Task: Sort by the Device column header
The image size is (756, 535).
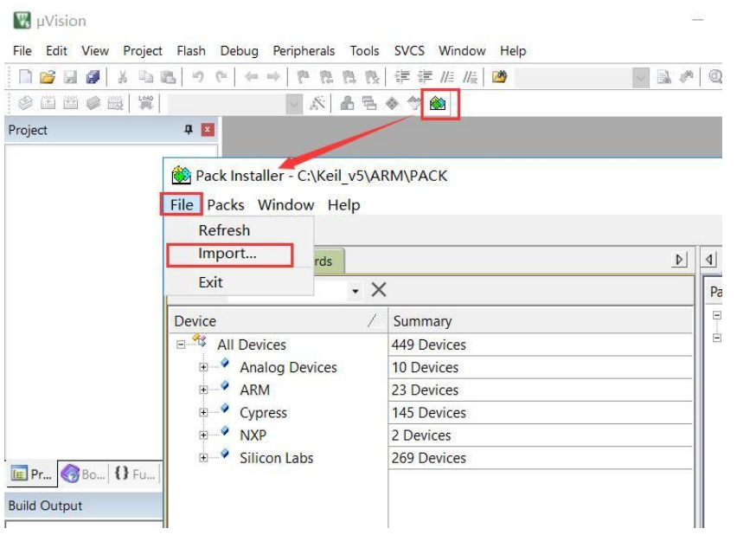Action: [278, 321]
